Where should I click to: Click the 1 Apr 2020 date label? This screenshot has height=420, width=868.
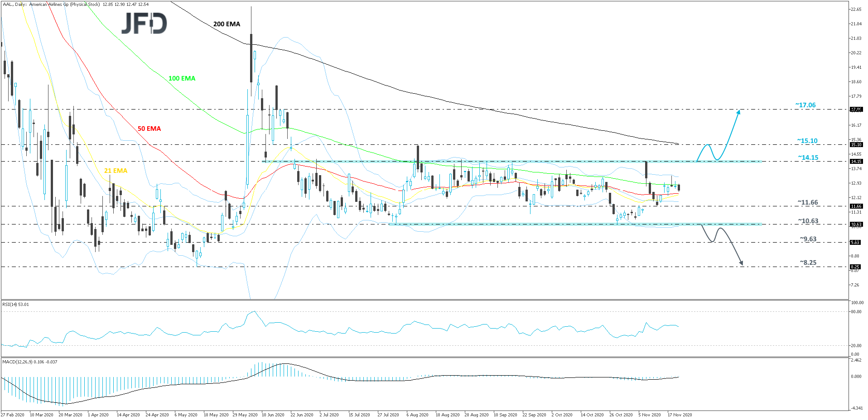[x=98, y=415]
